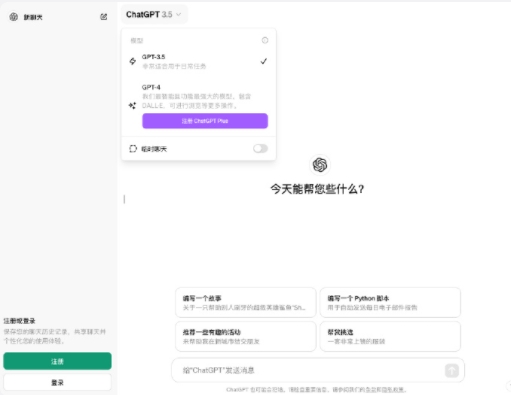511x395 pixels.
Task: Click the purple ChatGPT Plus upgrade button
Action: click(205, 121)
